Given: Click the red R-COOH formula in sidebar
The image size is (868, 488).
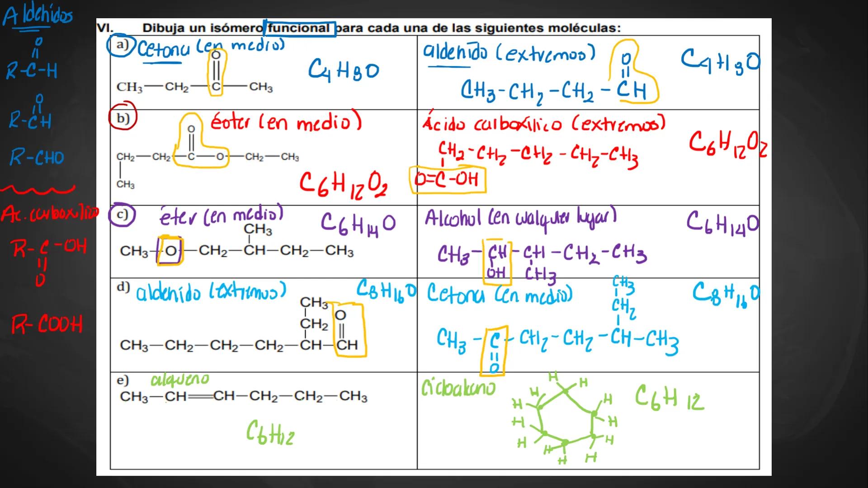Looking at the screenshot, I should (47, 324).
